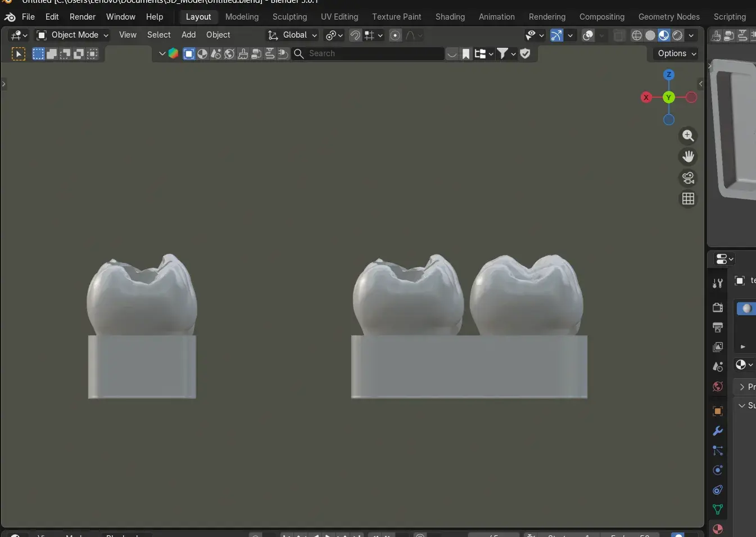Open the Output properties tab
This screenshot has width=756, height=537.
[x=718, y=327]
